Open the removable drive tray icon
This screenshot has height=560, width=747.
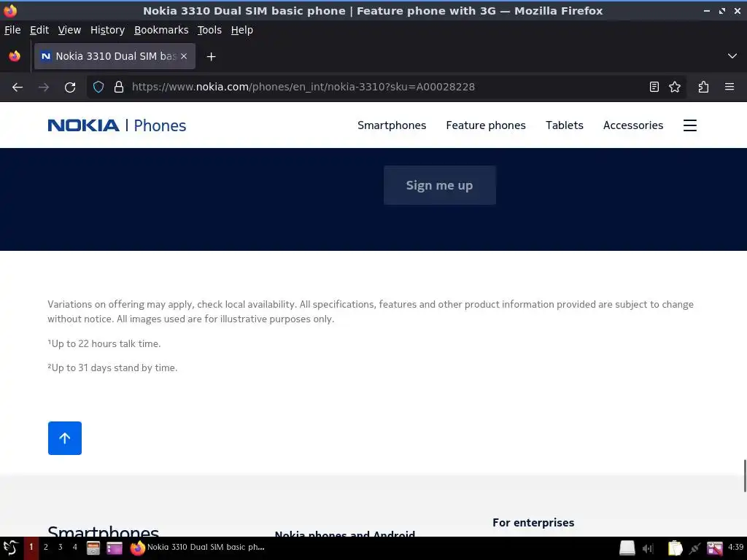point(627,548)
